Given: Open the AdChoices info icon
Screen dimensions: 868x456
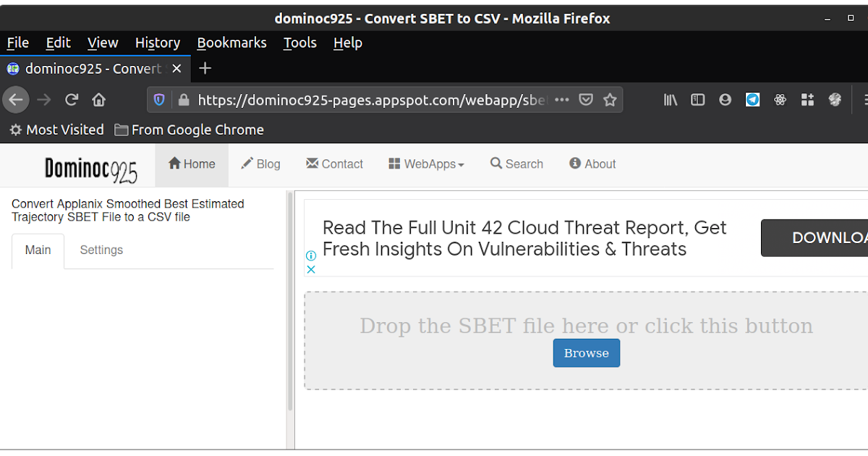Looking at the screenshot, I should click(x=311, y=256).
